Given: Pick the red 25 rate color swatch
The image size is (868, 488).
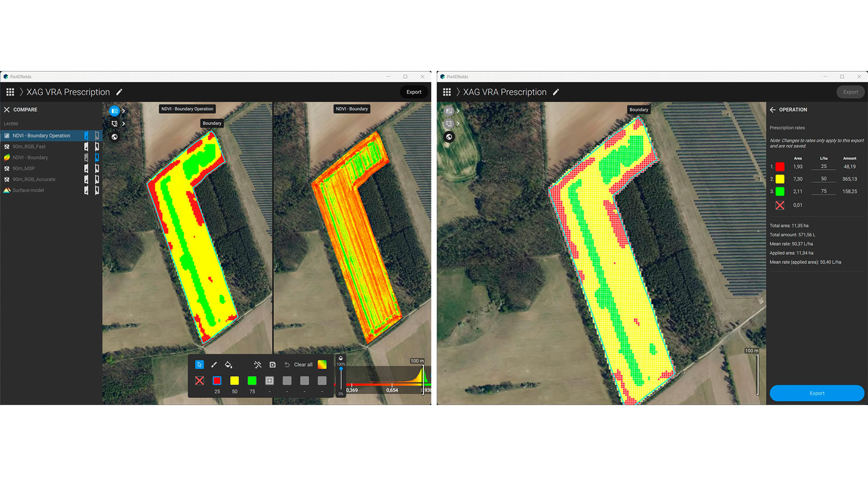Looking at the screenshot, I should point(217,381).
